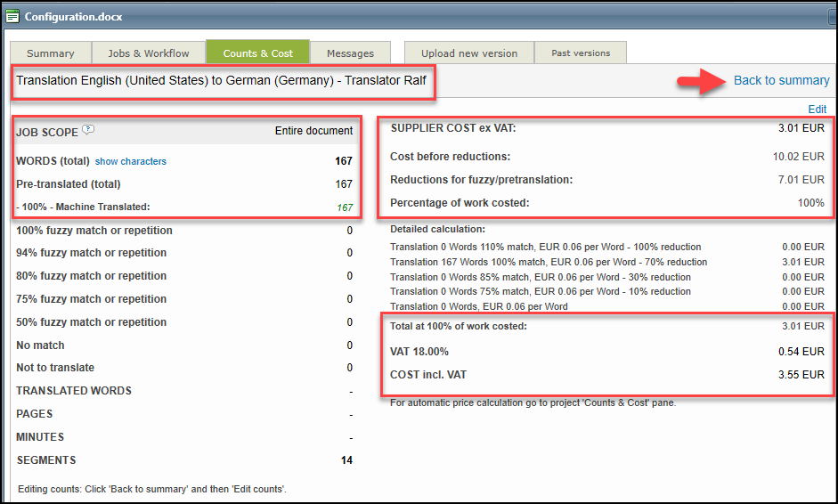Click the Edit link above supplier cost
The image size is (838, 504).
(x=817, y=110)
